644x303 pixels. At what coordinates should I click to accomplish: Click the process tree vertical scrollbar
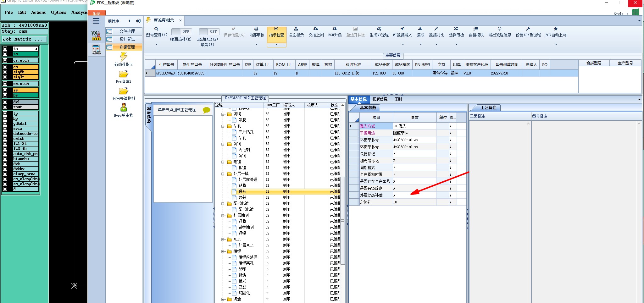(343, 220)
